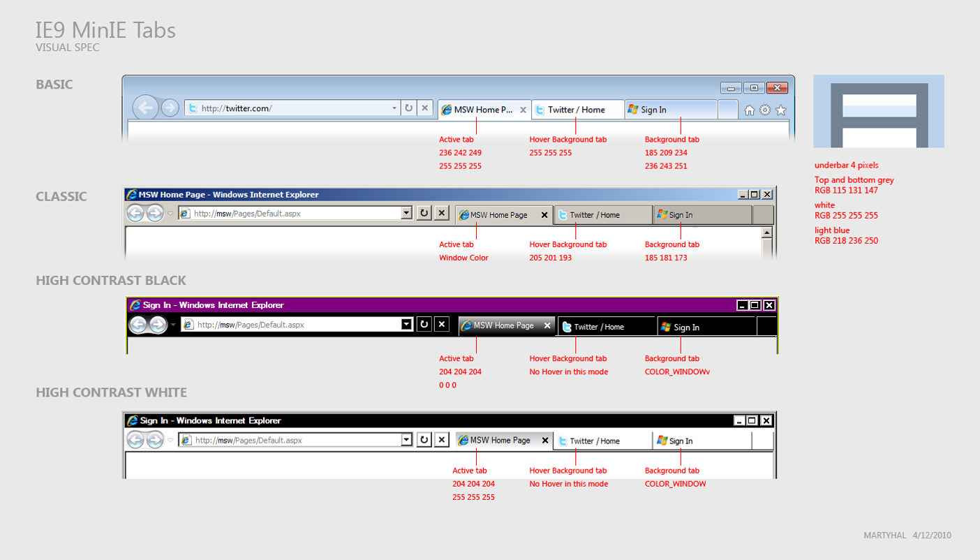This screenshot has height=560, width=980.
Task: Click 'IE9 MinIE Tabs' heading
Action: click(105, 30)
